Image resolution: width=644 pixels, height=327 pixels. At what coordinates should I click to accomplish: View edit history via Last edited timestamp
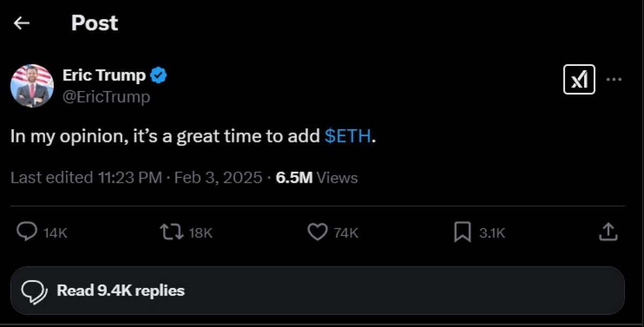coord(86,177)
